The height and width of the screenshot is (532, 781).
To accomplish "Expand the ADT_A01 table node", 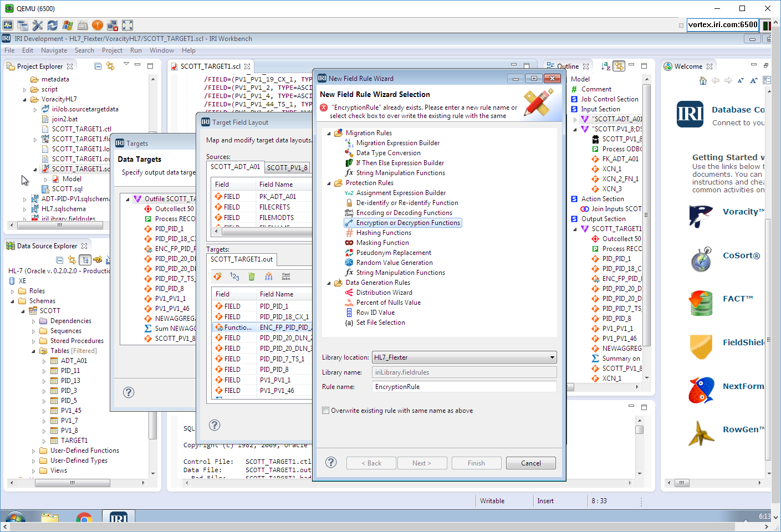I will [x=44, y=361].
